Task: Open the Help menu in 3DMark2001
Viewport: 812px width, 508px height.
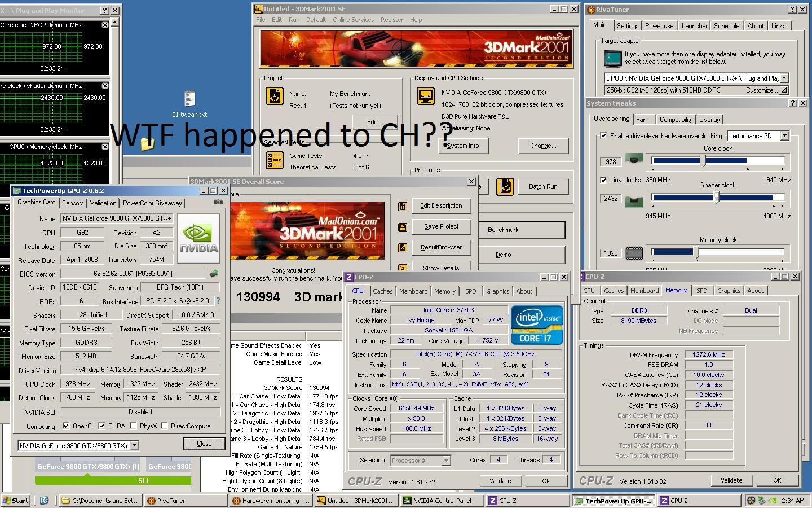Action: click(416, 20)
